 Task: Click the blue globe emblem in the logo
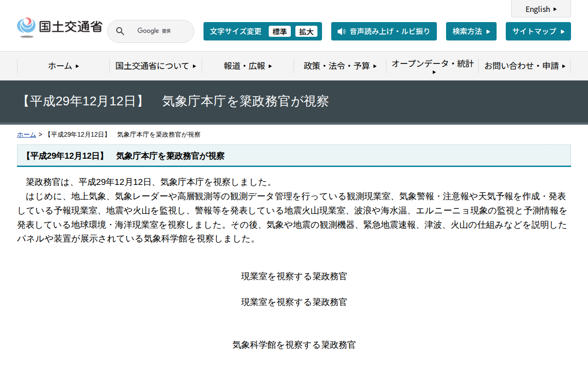click(x=26, y=25)
